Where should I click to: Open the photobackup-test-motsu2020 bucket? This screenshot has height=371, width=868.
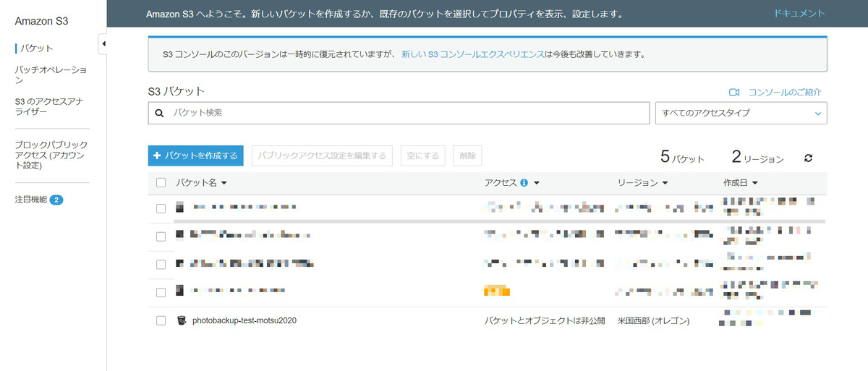point(245,320)
